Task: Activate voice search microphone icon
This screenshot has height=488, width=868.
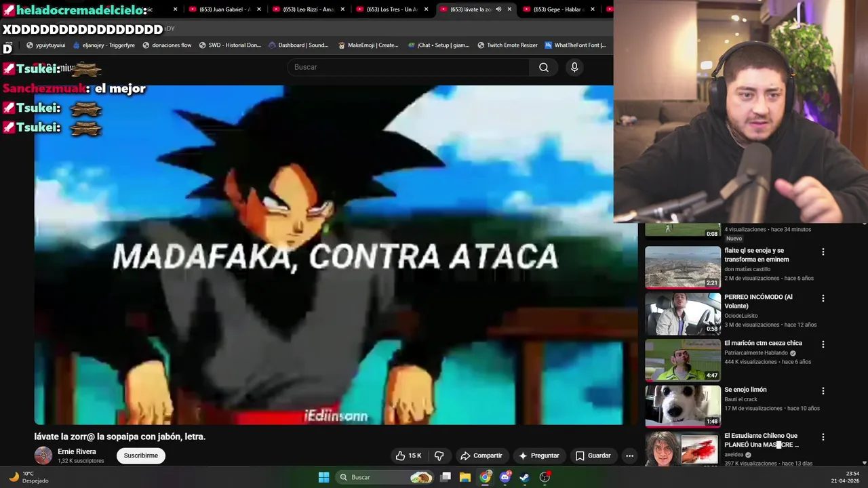Action: (x=574, y=67)
